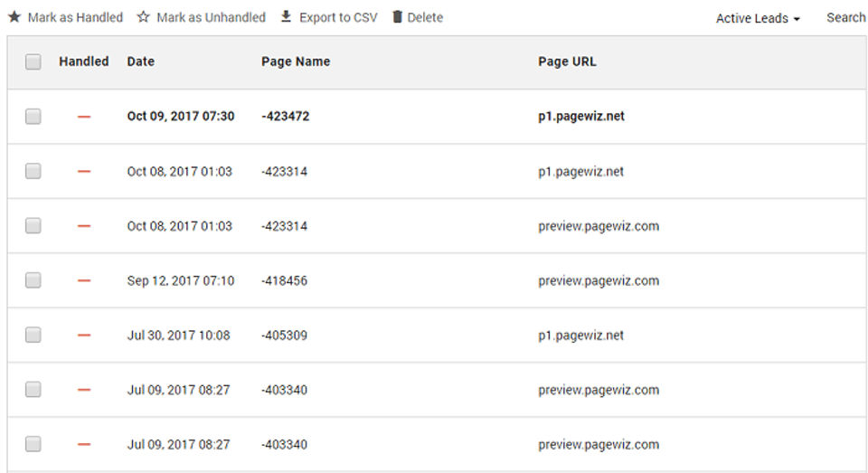Click the Page URL column header
The image size is (868, 473).
click(x=567, y=62)
